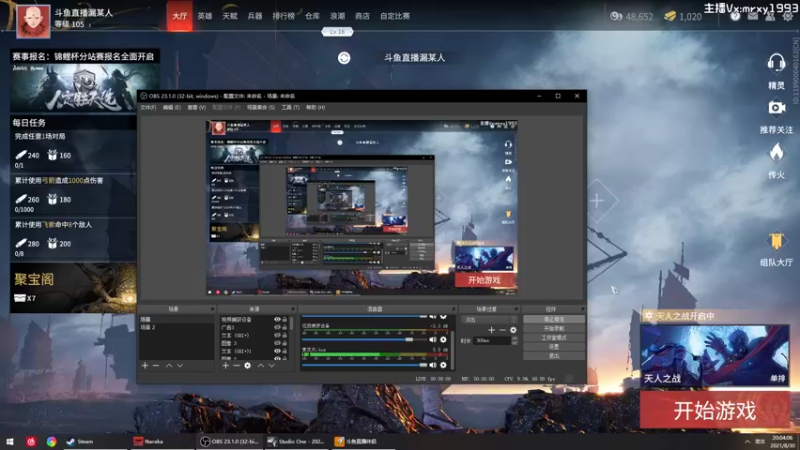The image size is (800, 450).
Task: Click the streaming button above 开始录制
Action: click(x=554, y=319)
